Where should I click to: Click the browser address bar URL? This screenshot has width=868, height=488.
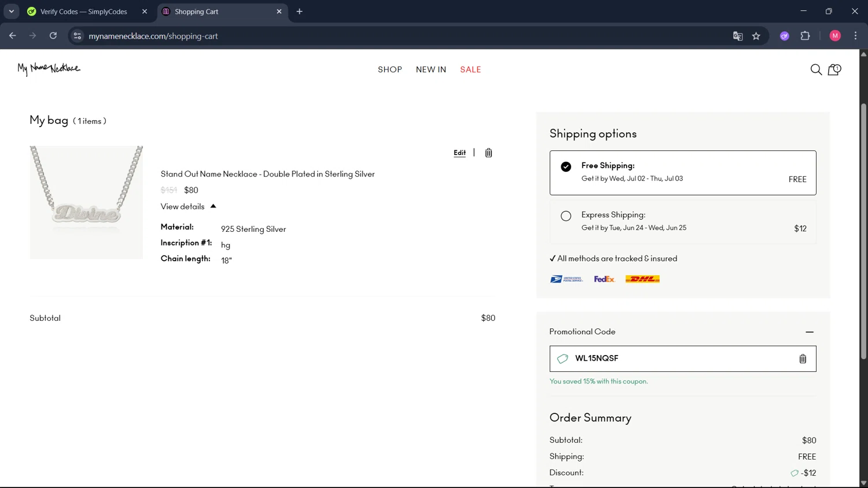pos(153,36)
